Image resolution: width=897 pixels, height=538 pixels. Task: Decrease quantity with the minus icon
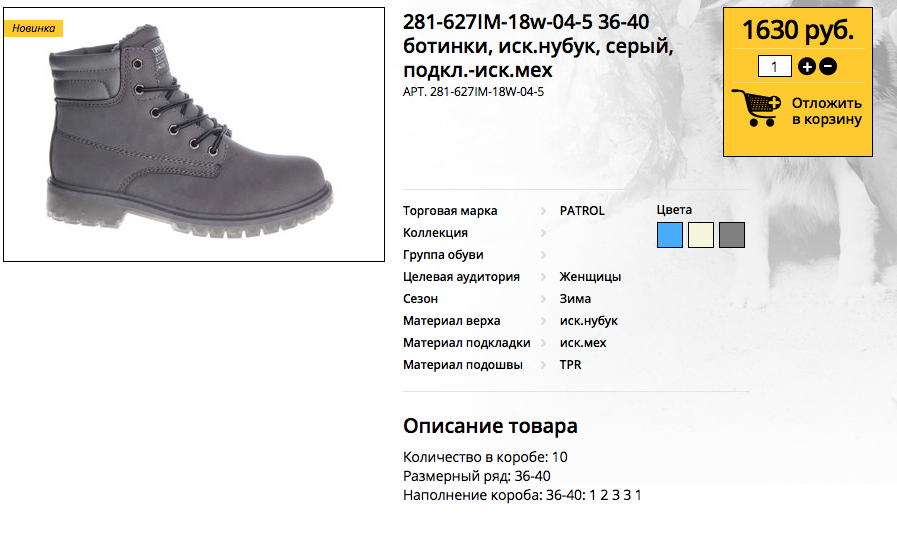[828, 66]
